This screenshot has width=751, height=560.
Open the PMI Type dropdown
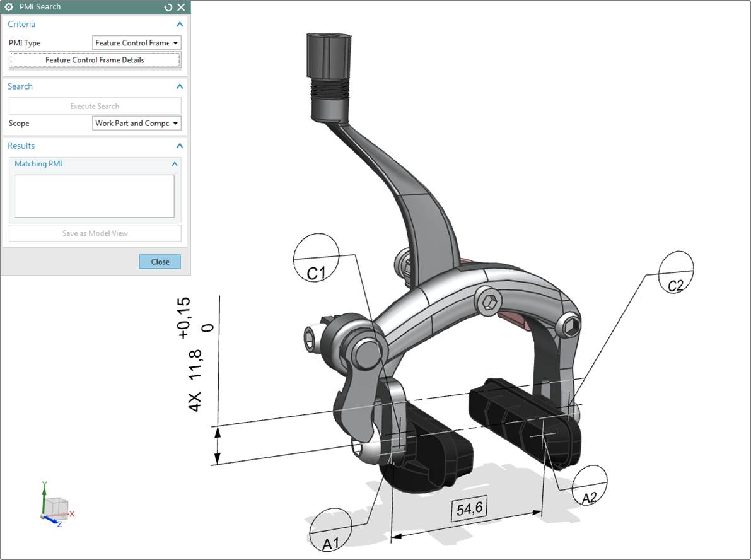136,43
